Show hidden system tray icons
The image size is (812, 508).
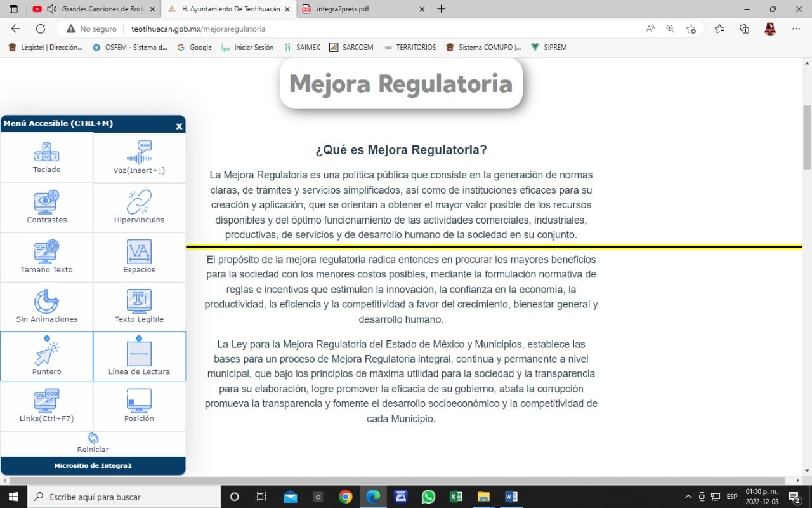[688, 497]
